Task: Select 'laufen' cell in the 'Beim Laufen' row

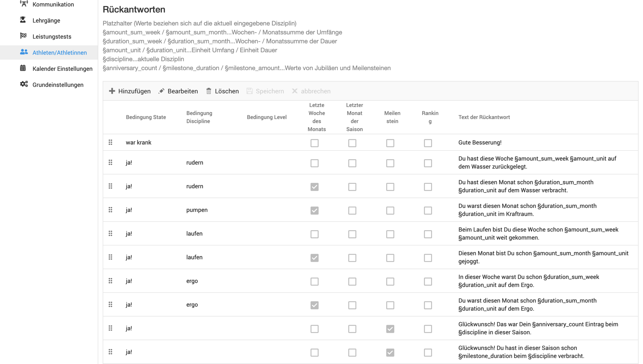Action: 194,233
